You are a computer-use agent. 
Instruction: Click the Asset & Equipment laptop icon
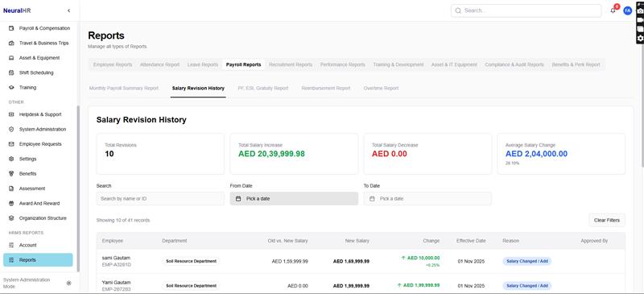[11, 58]
